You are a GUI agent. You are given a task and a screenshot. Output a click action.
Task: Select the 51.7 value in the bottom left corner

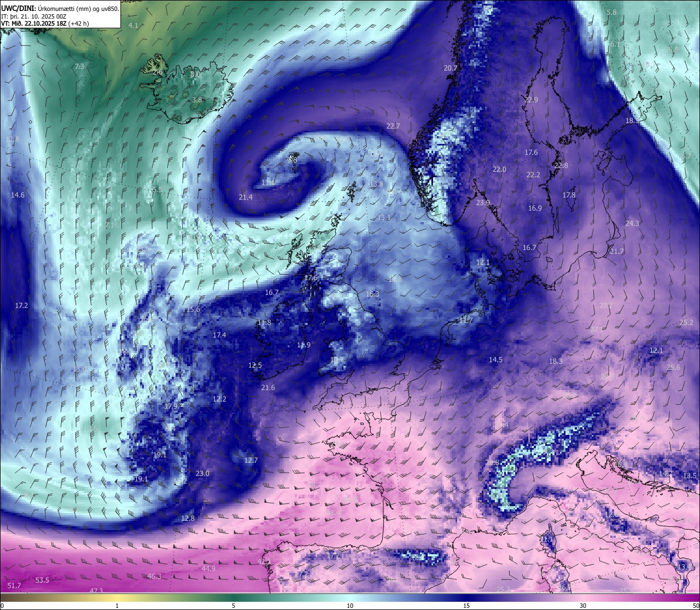(x=14, y=586)
